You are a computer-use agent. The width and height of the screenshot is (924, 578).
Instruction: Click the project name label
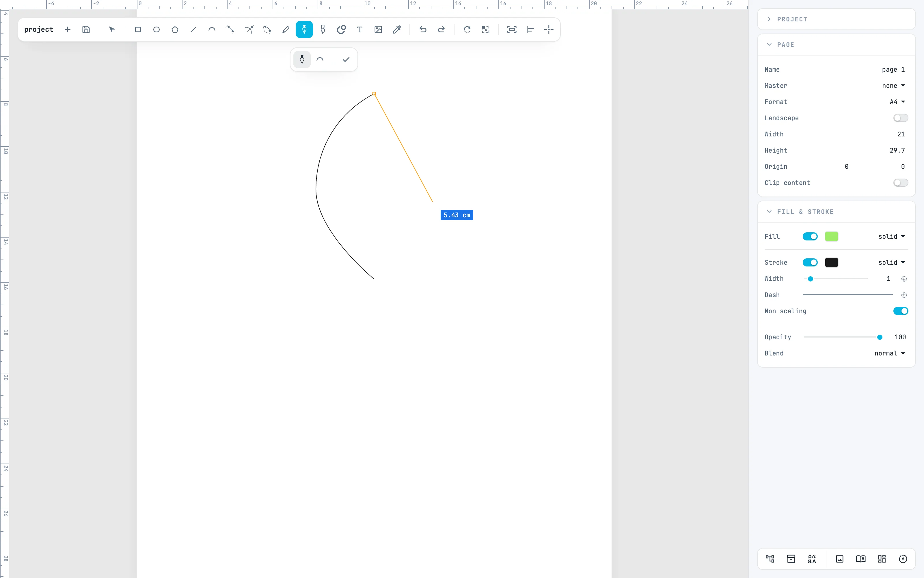coord(39,29)
